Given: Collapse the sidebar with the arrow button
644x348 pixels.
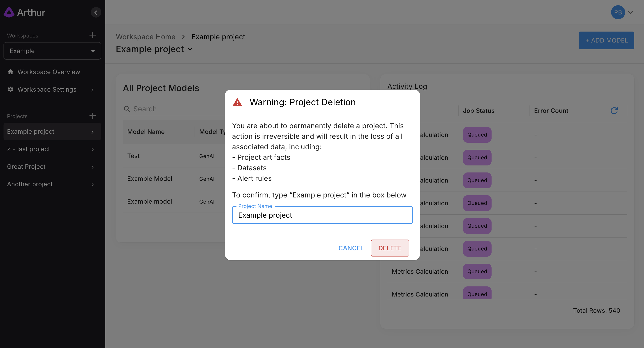Looking at the screenshot, I should coord(96,12).
